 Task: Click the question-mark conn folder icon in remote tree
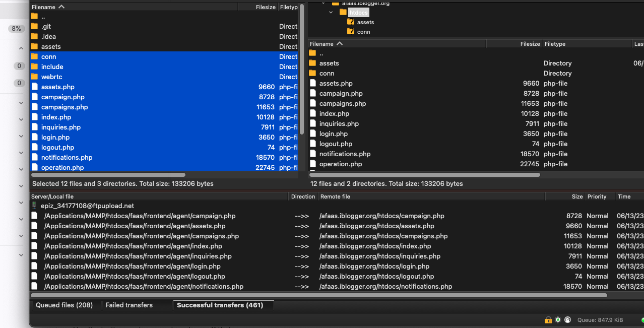tap(351, 32)
